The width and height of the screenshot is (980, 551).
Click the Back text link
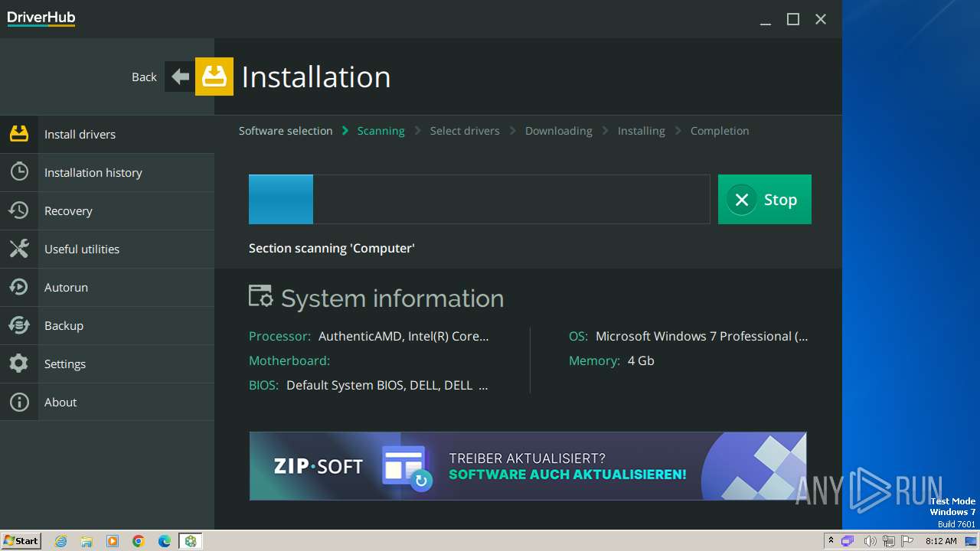click(x=144, y=77)
